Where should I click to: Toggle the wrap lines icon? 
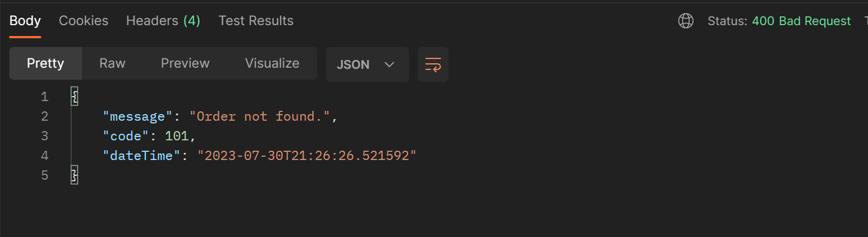[433, 64]
